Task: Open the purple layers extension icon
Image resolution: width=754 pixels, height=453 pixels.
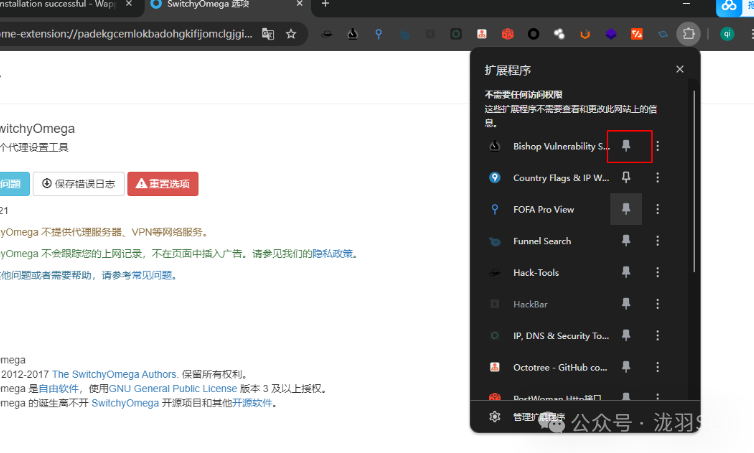Action: point(611,34)
